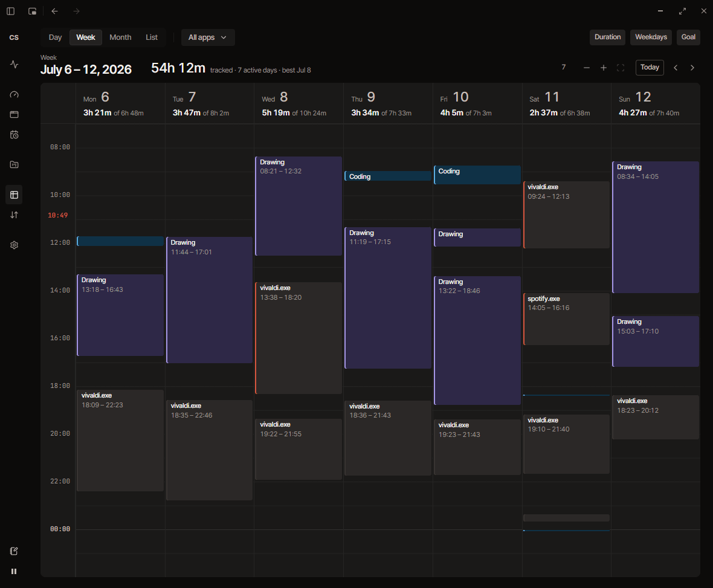
Task: Select the table layout sidebar icon
Action: click(14, 195)
